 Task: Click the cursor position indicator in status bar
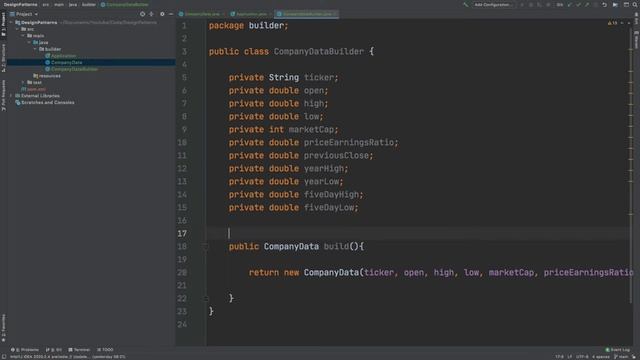tap(559, 357)
